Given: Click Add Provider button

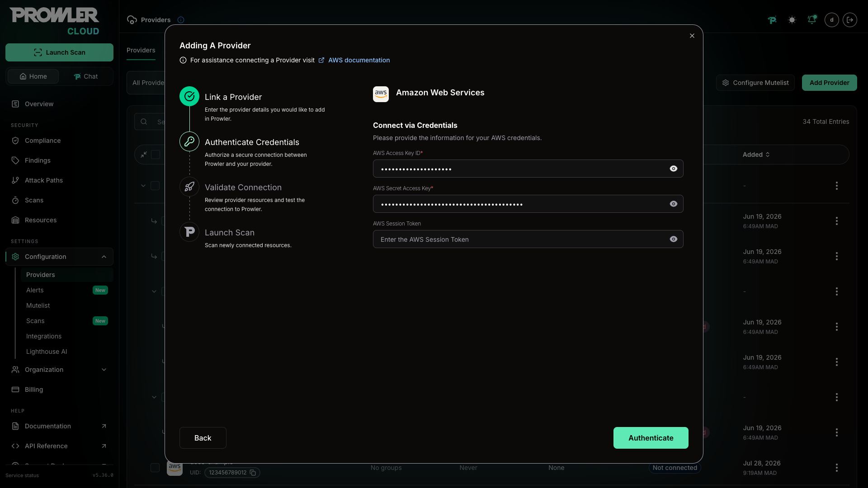Looking at the screenshot, I should (x=830, y=83).
